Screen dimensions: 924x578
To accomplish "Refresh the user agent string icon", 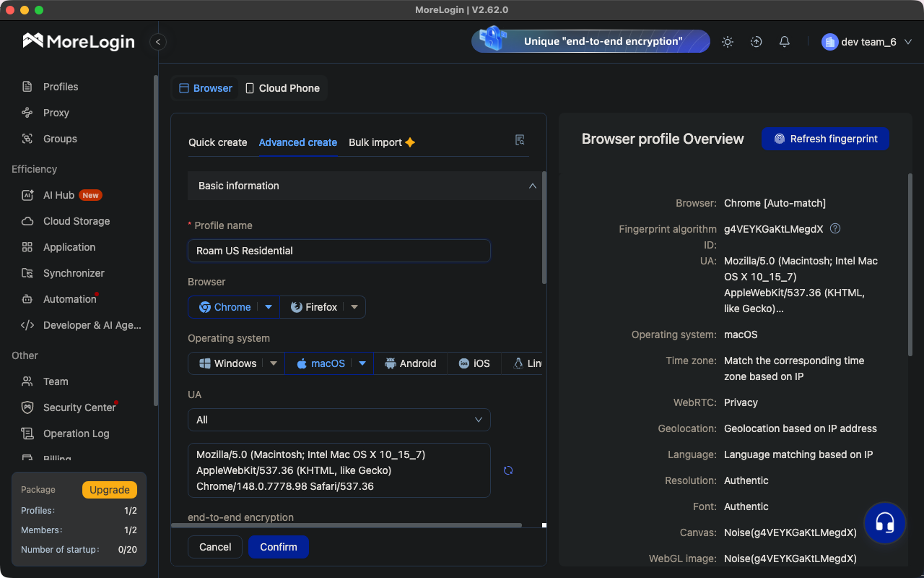I will tap(508, 470).
